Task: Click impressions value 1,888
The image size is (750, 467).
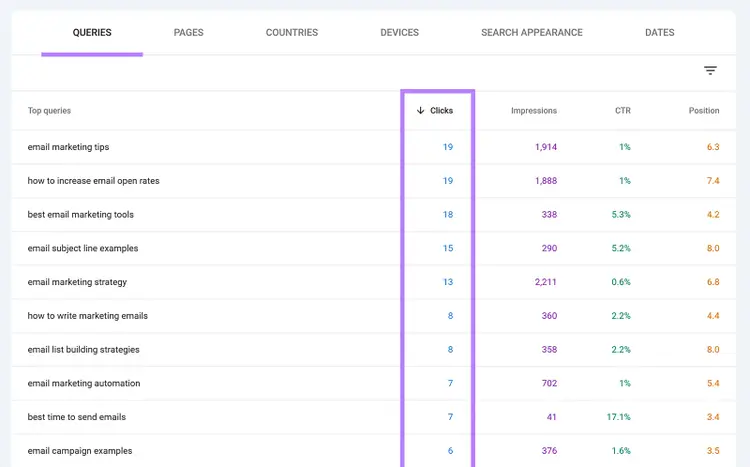Action: (546, 181)
